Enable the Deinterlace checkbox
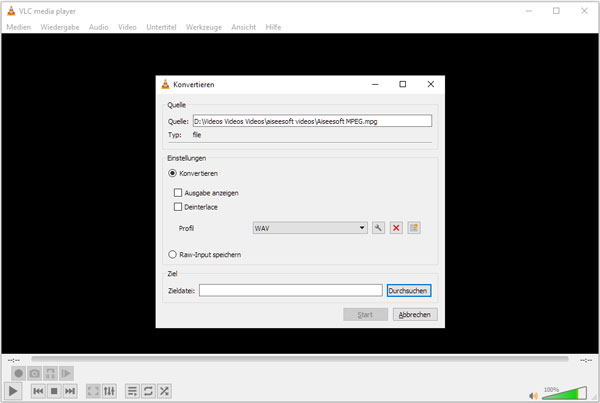The height and width of the screenshot is (403, 600). [178, 207]
